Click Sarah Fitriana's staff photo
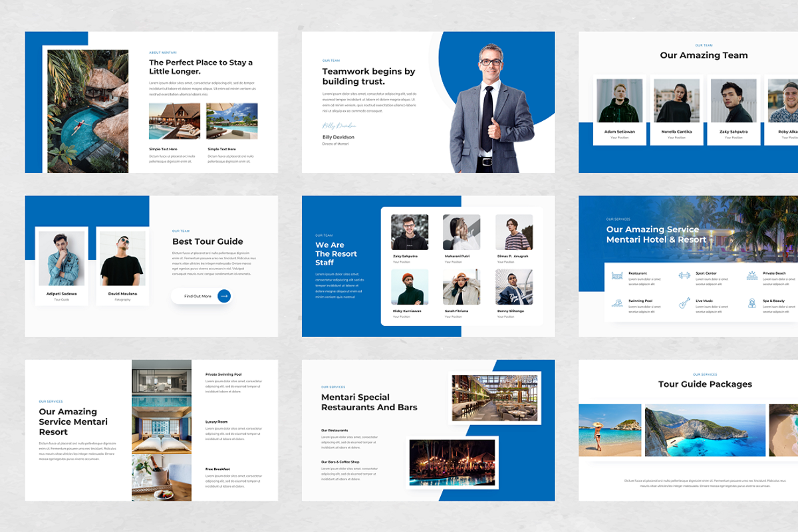The height and width of the screenshot is (532, 798). 462,287
